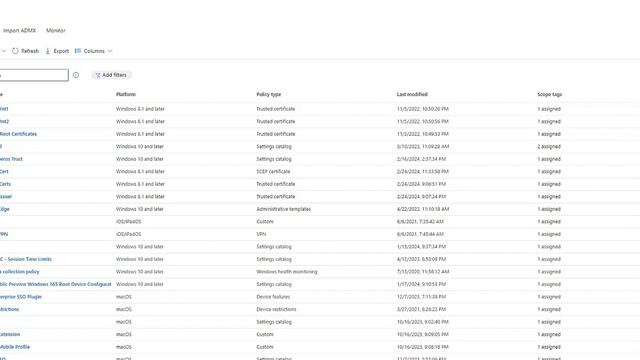This screenshot has width=640, height=360.
Task: Click the 12/7/2023 last modified date
Action: (x=421, y=297)
